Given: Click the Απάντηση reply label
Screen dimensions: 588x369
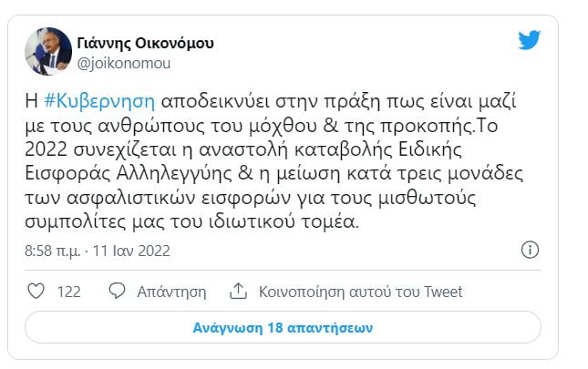Looking at the screenshot, I should [171, 292].
